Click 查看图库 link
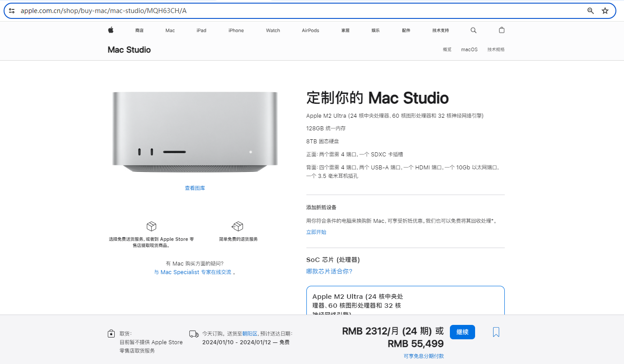 point(195,188)
